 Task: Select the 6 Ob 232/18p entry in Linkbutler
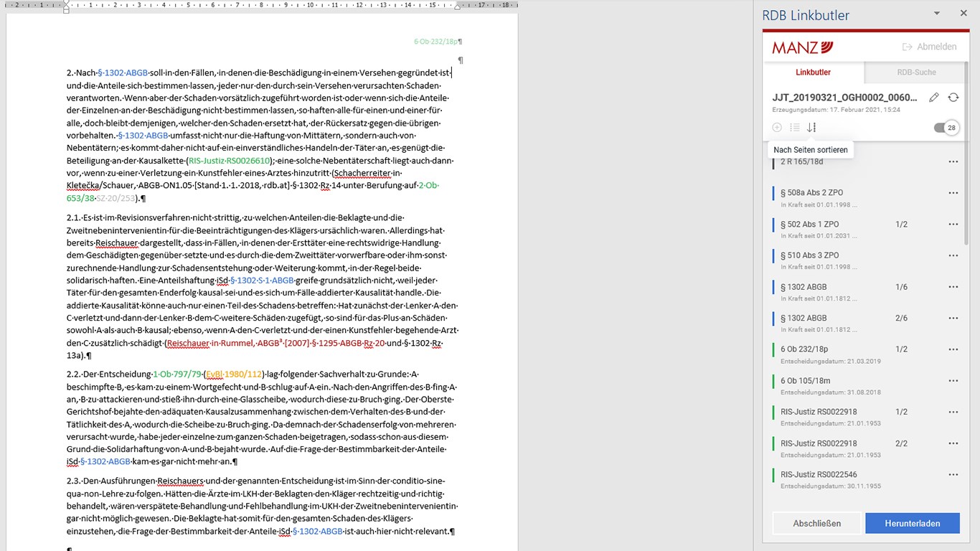(865, 354)
